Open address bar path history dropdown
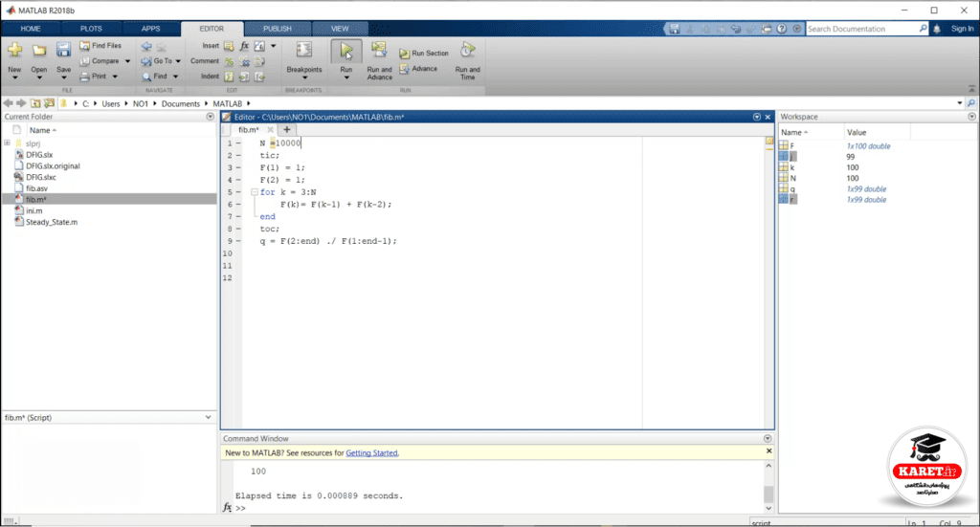This screenshot has width=980, height=527. point(959,103)
